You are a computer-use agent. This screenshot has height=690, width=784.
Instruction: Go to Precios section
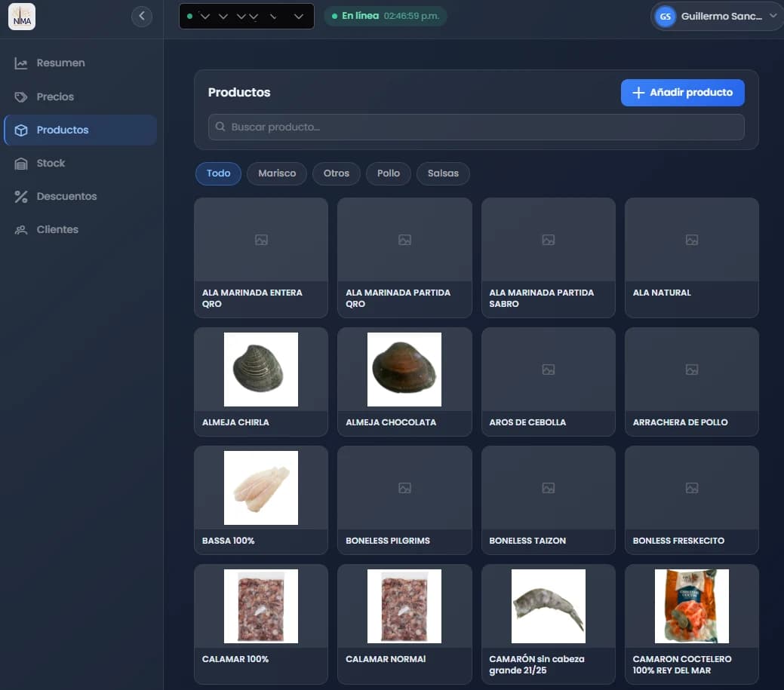(x=81, y=97)
